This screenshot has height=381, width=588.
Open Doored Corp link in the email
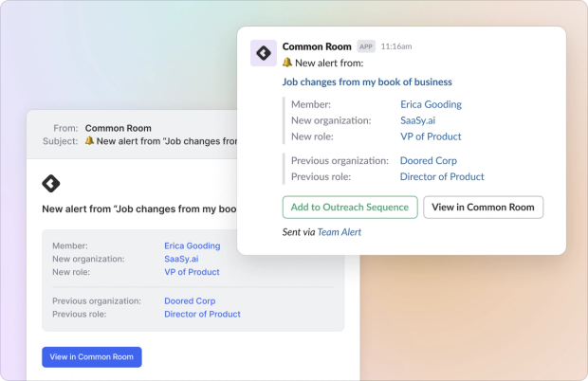click(190, 300)
